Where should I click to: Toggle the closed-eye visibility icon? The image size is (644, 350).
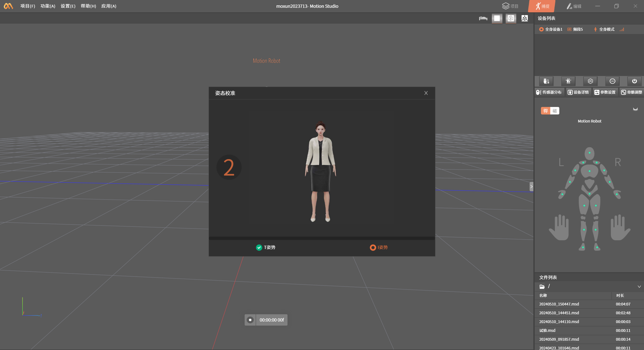coord(635,109)
